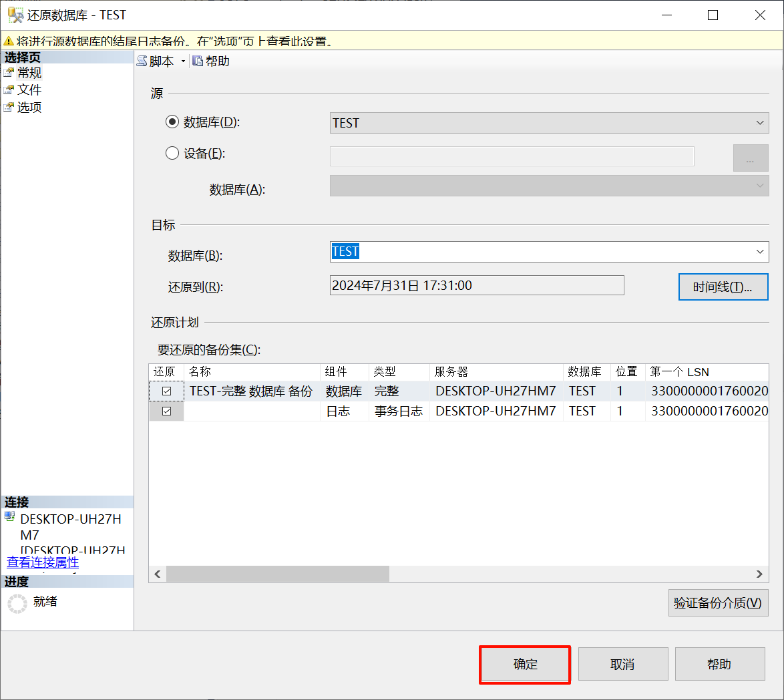Click the 验证备份介质(V) button
The height and width of the screenshot is (700, 784).
pos(718,603)
